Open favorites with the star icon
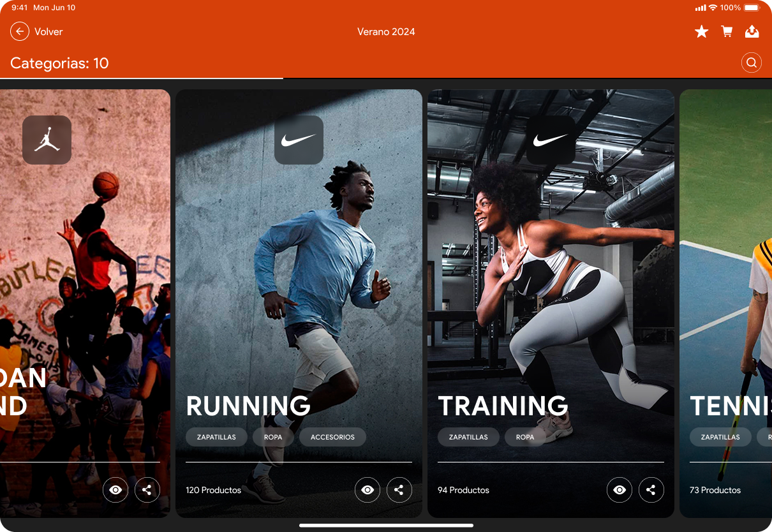The height and width of the screenshot is (532, 772). coord(702,31)
